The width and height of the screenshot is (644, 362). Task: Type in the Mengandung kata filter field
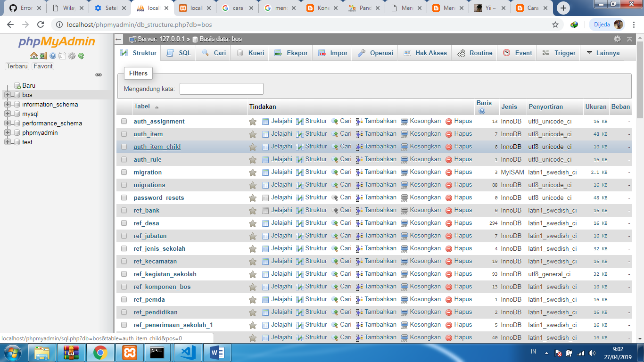[221, 89]
